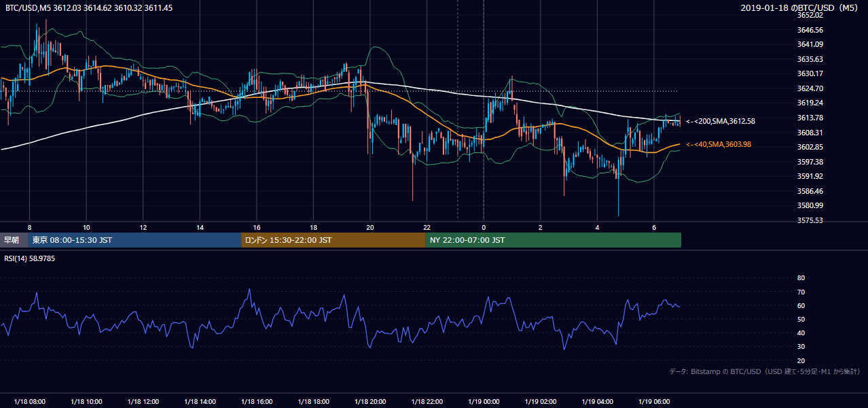The height and width of the screenshot is (408, 868).
Task: Select the 東京 08:00-15:30 JST session bar
Action: pyautogui.click(x=134, y=240)
